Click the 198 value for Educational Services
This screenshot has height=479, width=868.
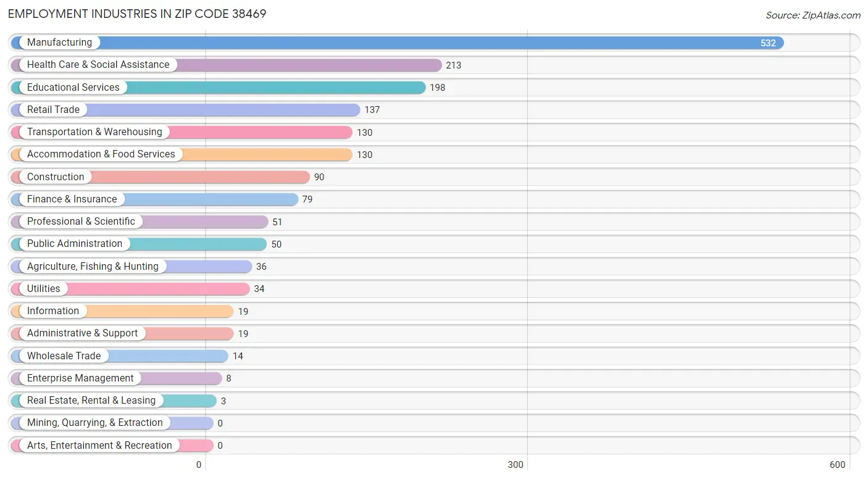(438, 88)
